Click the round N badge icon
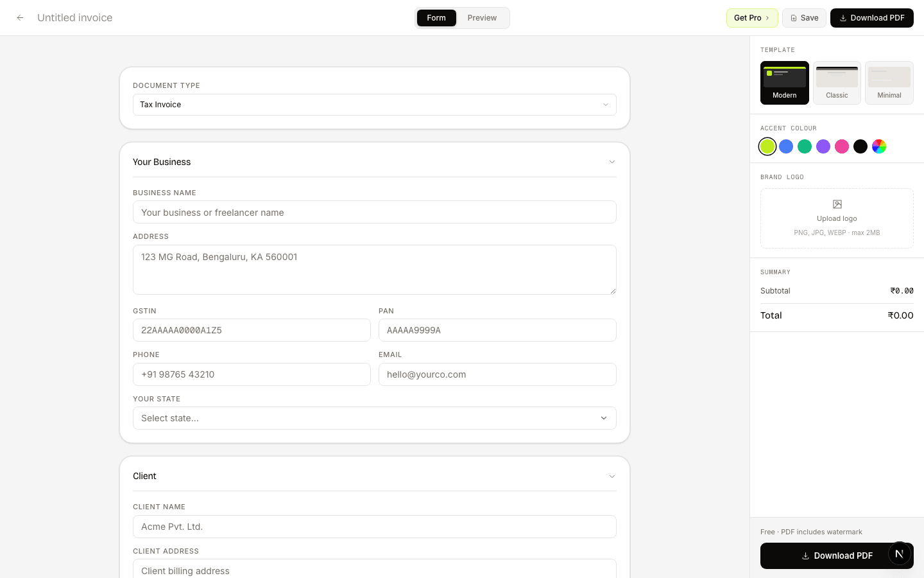Viewport: 924px width, 578px height. click(x=900, y=554)
